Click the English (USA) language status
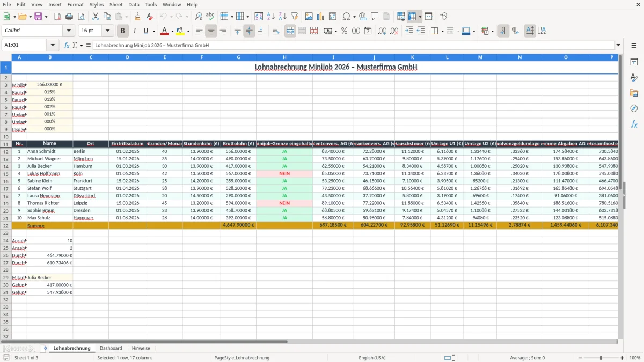644x362 pixels. coord(372,358)
